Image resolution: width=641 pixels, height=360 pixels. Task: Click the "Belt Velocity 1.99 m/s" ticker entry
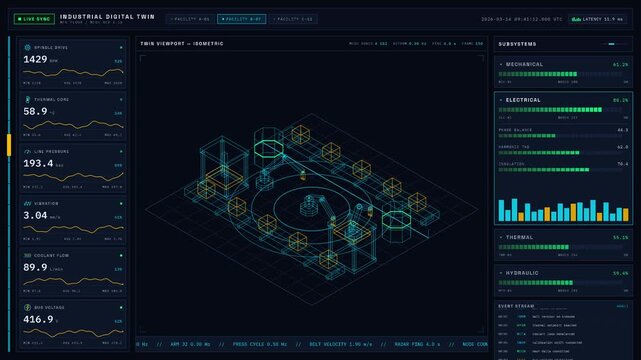341,344
